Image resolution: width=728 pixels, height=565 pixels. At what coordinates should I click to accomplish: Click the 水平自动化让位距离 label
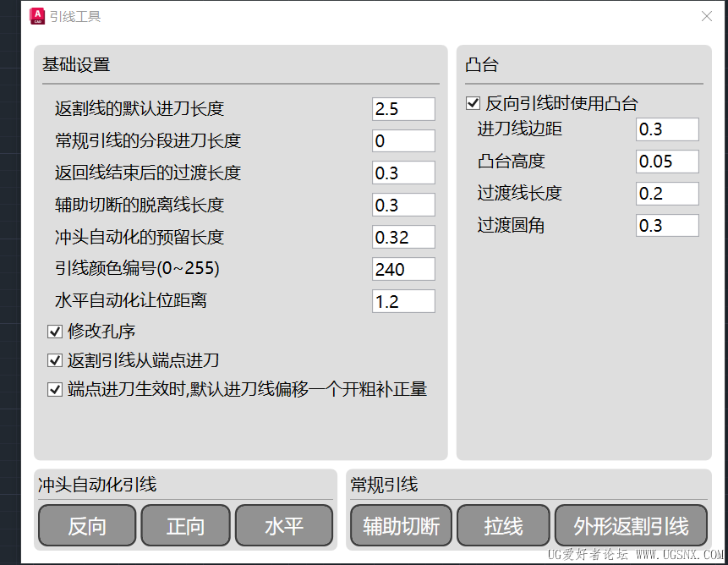pyautogui.click(x=131, y=300)
